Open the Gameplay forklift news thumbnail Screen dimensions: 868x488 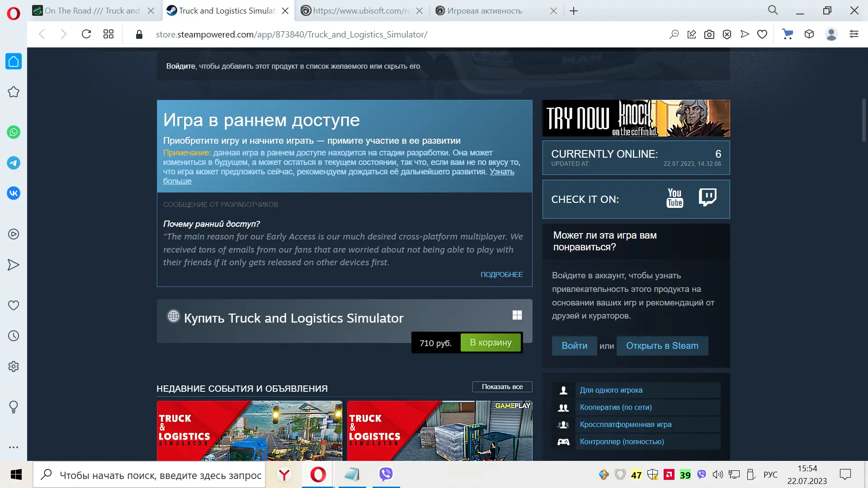439,431
